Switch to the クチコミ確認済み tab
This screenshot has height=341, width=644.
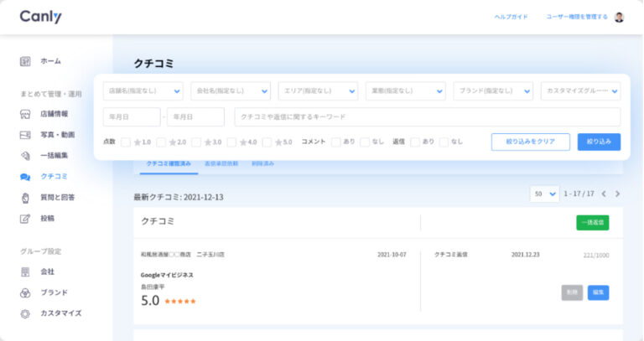tap(169, 163)
